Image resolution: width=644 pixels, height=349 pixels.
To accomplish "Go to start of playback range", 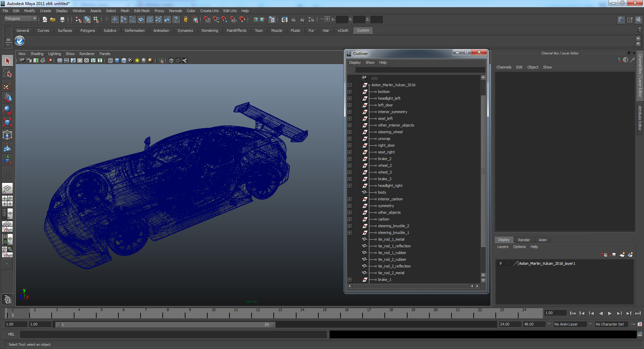I will pos(573,313).
